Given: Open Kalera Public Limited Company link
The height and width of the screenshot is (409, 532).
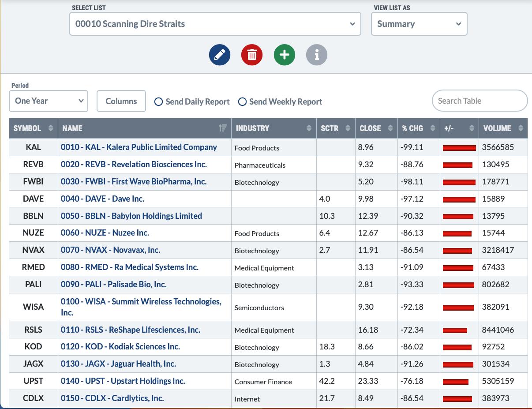Looking at the screenshot, I should click(139, 147).
